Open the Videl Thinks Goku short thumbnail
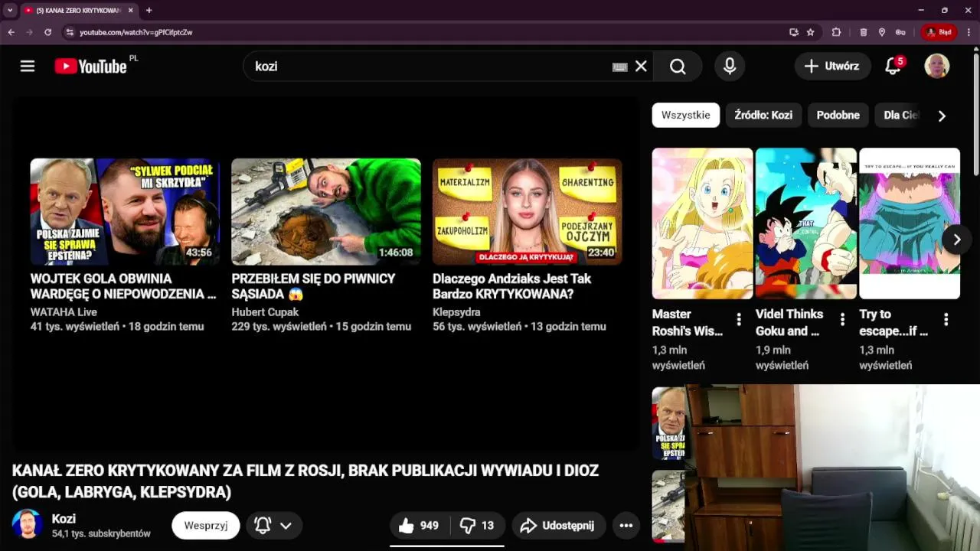 click(806, 223)
